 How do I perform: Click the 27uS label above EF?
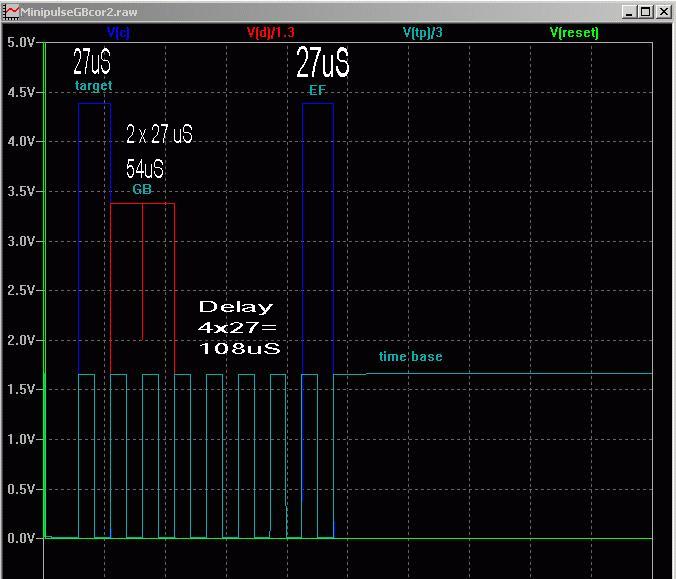point(322,62)
